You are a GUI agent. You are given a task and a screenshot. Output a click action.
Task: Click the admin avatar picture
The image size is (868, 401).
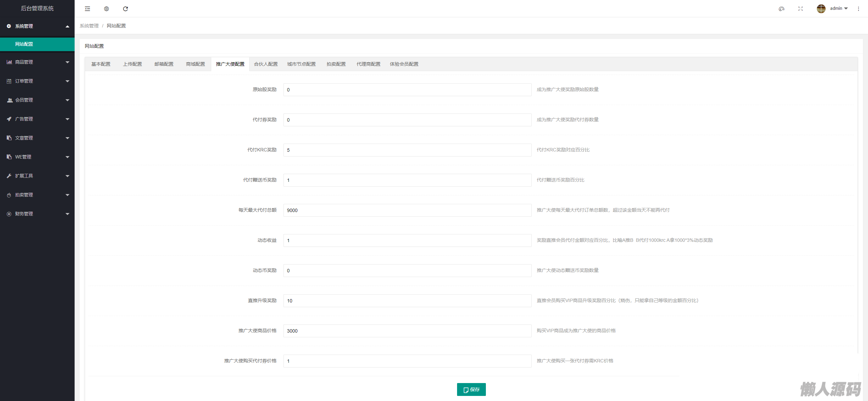point(821,9)
